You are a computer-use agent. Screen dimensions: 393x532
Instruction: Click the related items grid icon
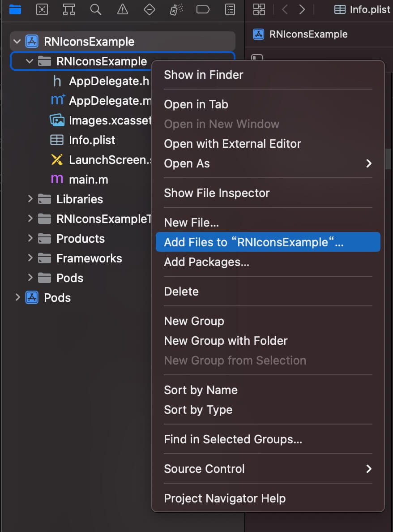(x=259, y=9)
